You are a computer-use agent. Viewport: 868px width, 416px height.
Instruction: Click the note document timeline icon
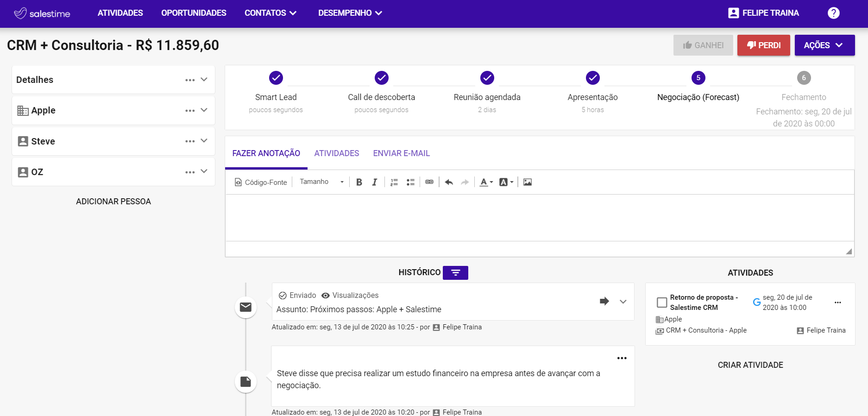tap(245, 382)
